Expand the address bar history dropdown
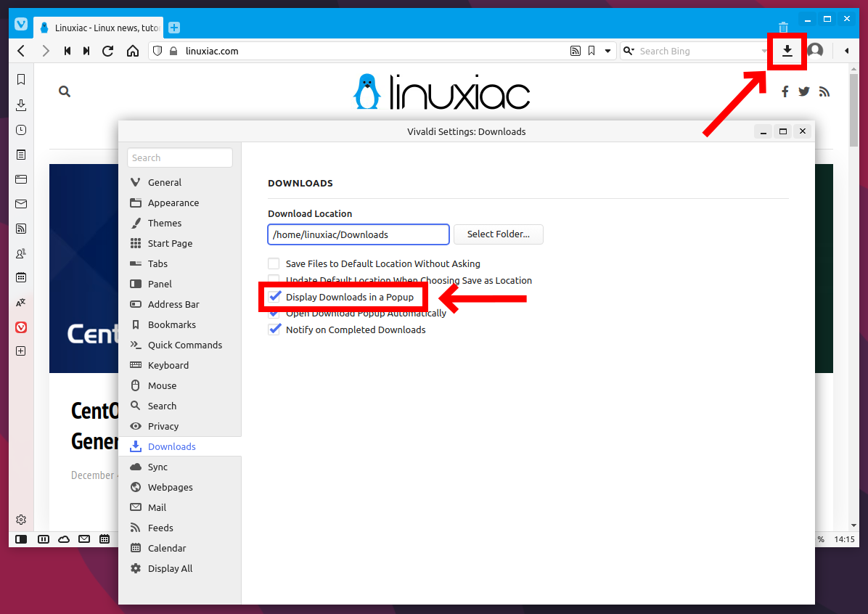The height and width of the screenshot is (614, 868). coord(607,51)
